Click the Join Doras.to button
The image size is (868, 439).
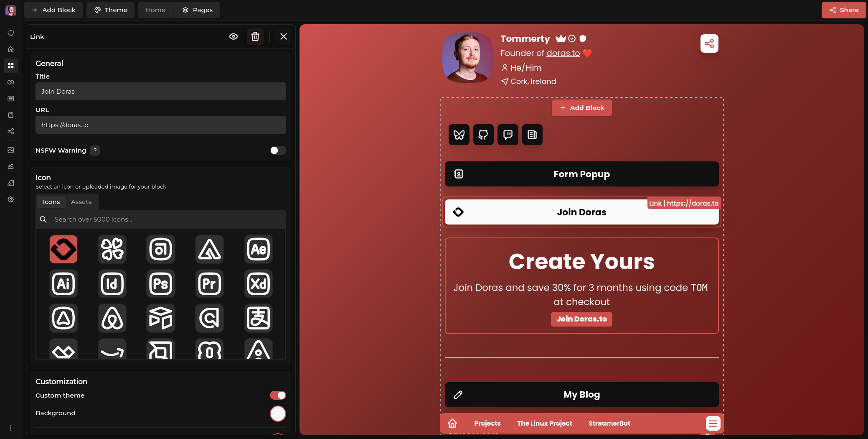[581, 319]
